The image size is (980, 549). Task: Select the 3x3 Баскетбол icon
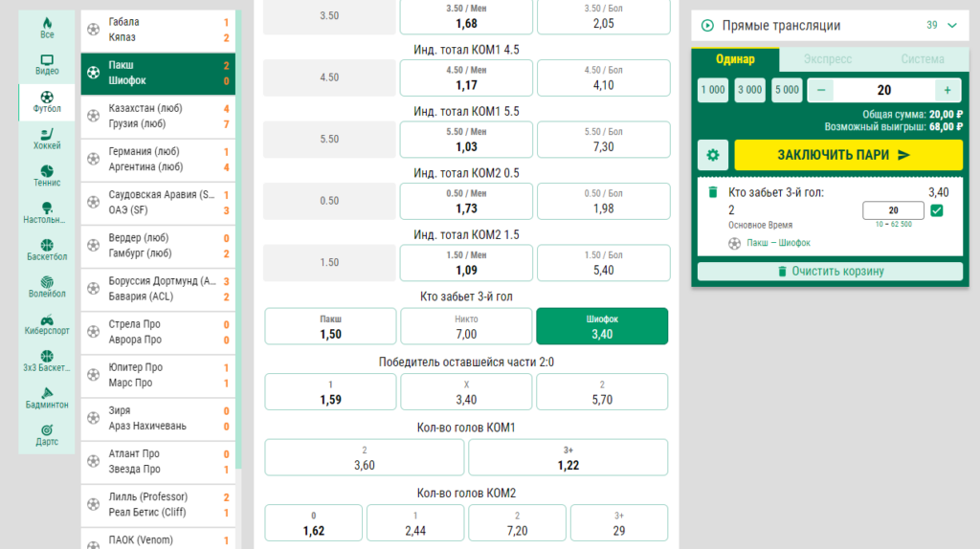(x=47, y=356)
